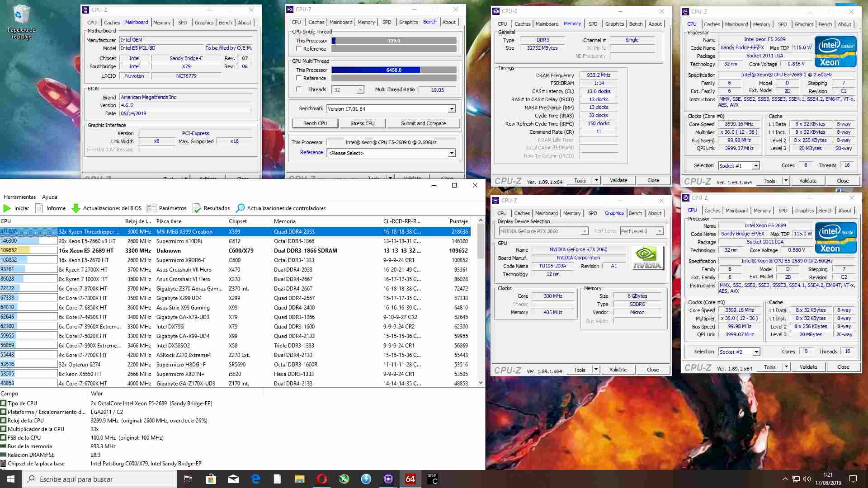The width and height of the screenshot is (868, 488).
Task: Switch to SPD tab in Memory CPU-Z window
Action: [593, 24]
